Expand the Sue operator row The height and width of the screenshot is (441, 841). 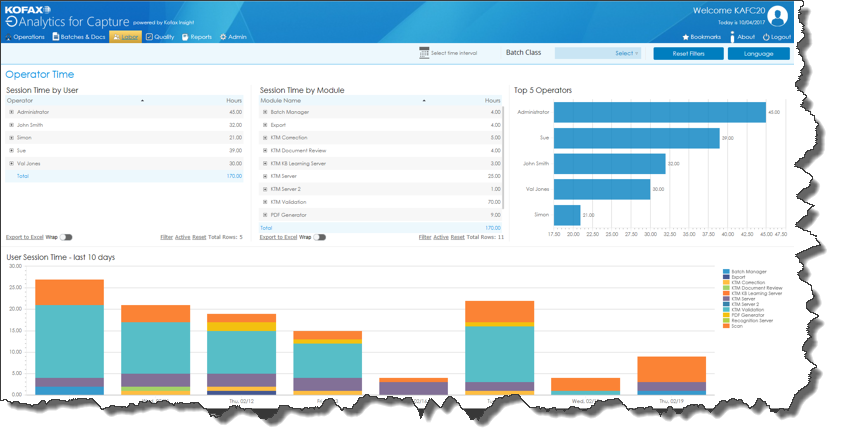click(x=11, y=151)
